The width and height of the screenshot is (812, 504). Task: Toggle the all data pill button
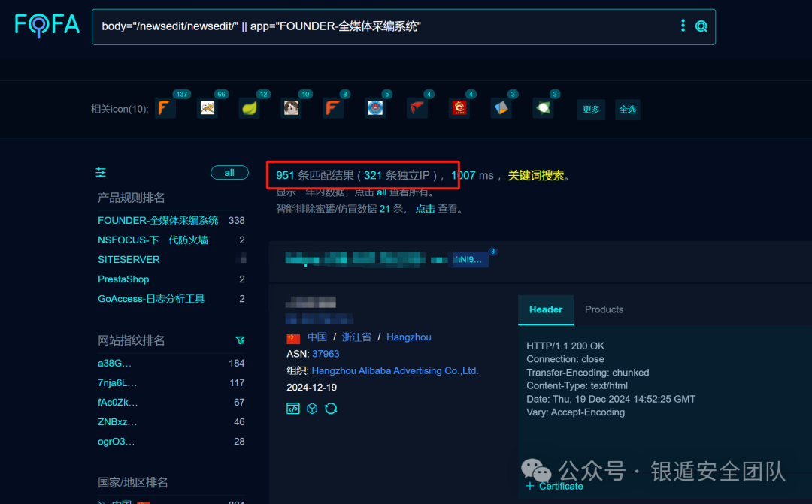coord(229,172)
